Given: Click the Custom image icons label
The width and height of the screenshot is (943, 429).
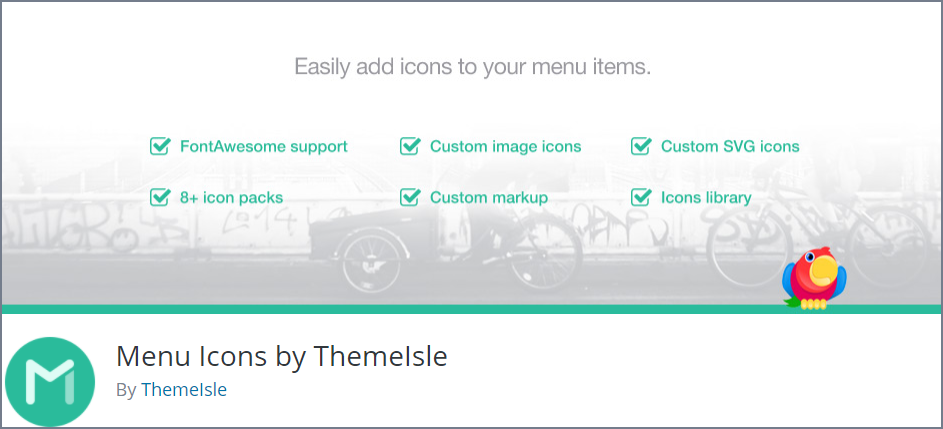Looking at the screenshot, I should [x=506, y=146].
